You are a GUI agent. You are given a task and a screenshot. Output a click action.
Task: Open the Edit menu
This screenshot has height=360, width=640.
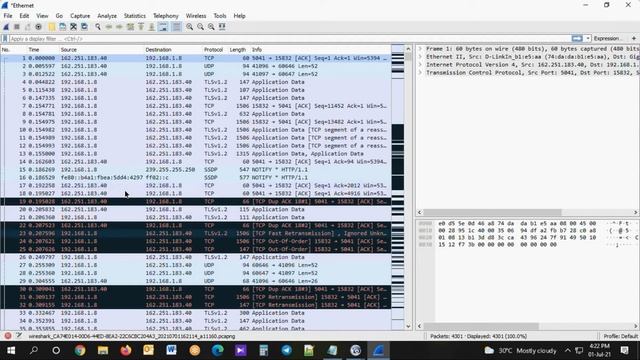tap(24, 16)
